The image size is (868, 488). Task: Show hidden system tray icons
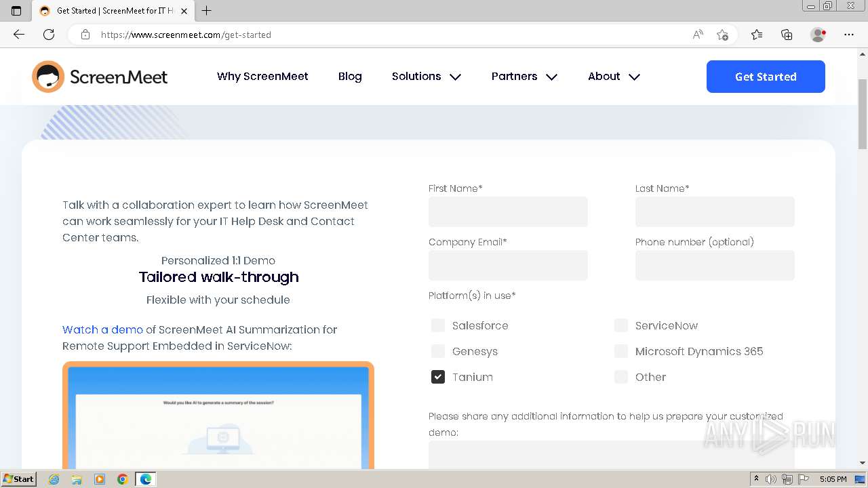coord(756,479)
